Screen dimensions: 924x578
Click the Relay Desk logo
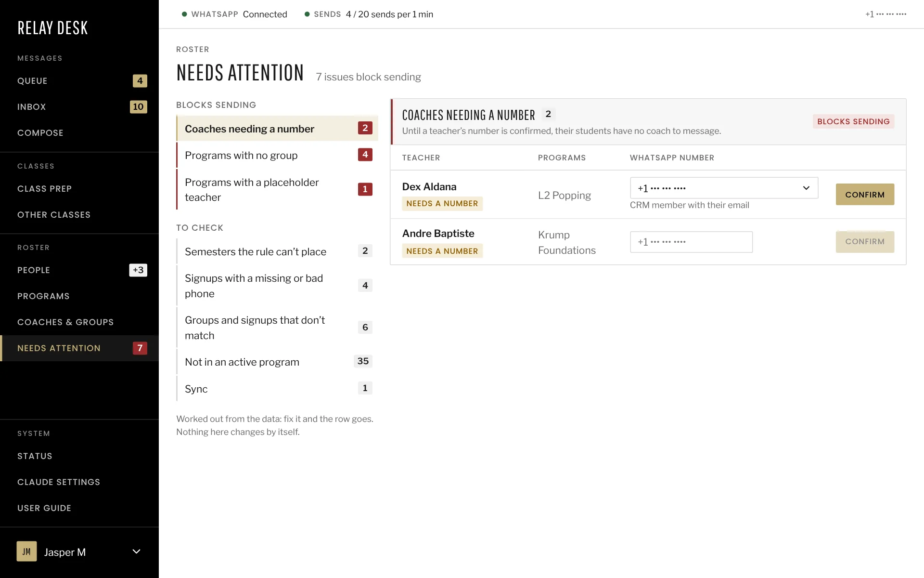(x=52, y=28)
